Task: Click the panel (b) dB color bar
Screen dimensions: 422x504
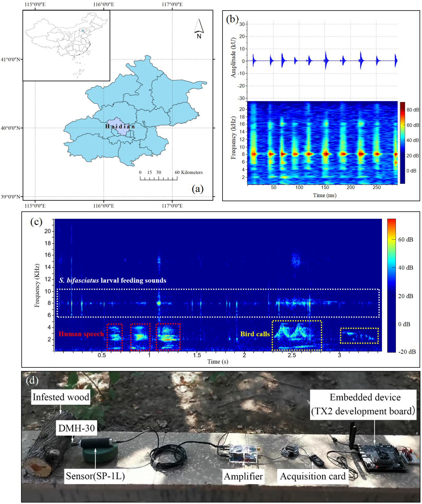Action: click(x=402, y=143)
